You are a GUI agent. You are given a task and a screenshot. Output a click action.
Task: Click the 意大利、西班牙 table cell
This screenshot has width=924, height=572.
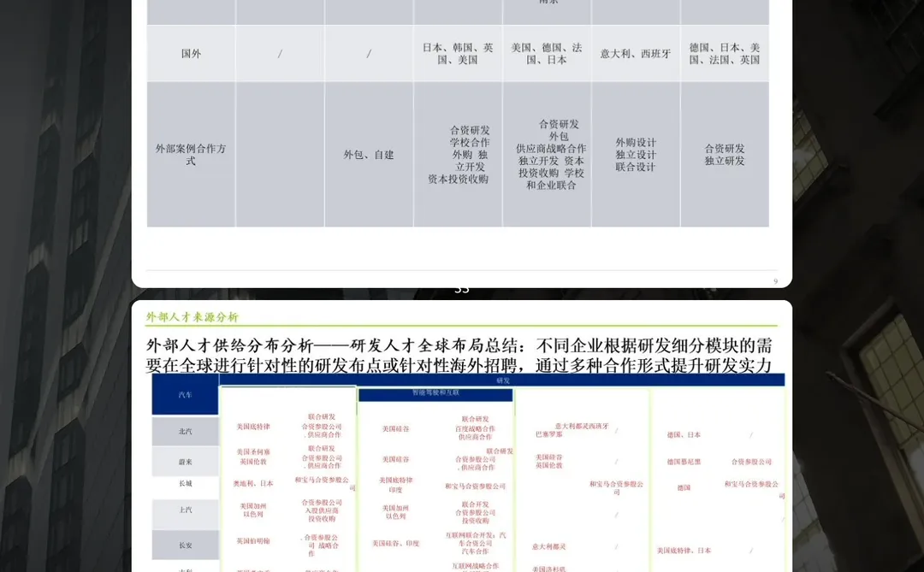pos(636,52)
